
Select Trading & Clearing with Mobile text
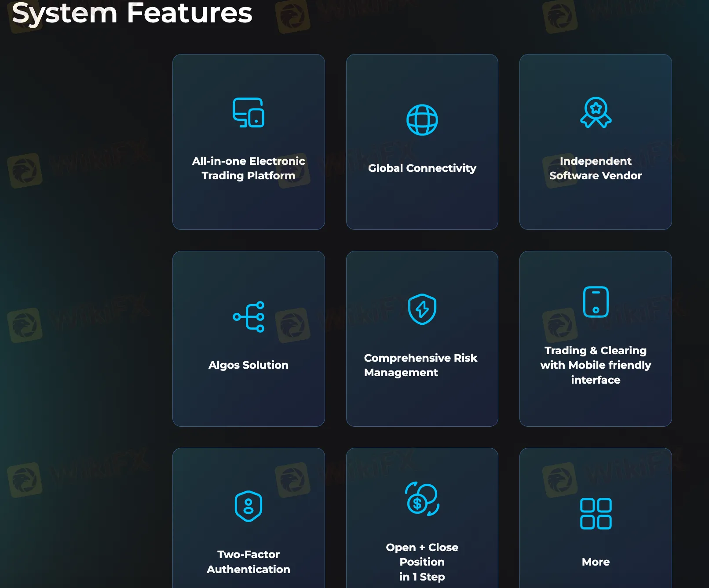pyautogui.click(x=596, y=365)
